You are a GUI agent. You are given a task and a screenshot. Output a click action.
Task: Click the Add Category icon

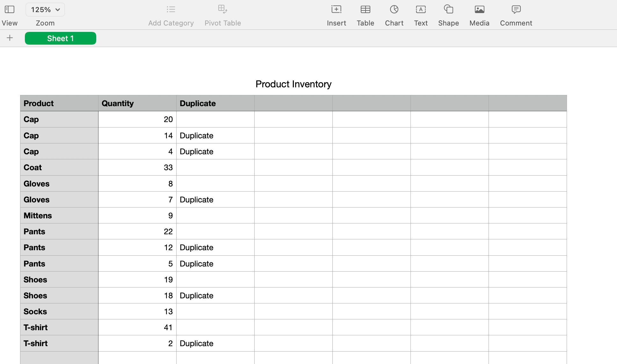(x=171, y=9)
